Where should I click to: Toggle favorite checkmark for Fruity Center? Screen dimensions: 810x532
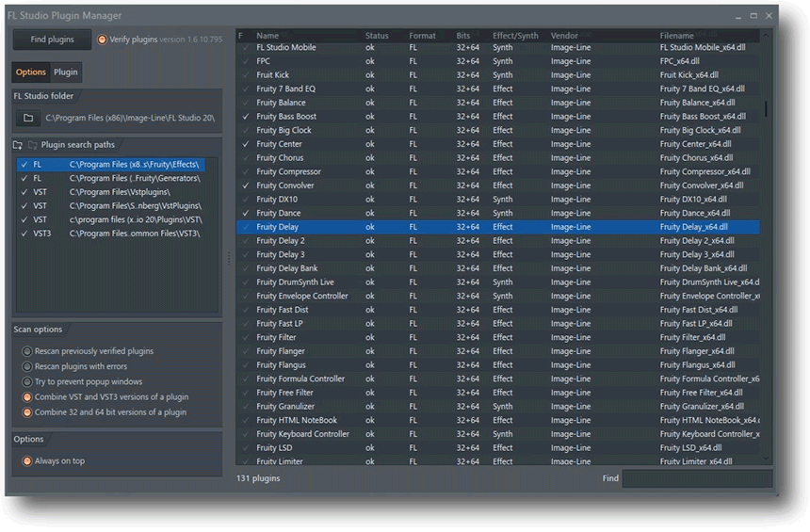point(246,144)
